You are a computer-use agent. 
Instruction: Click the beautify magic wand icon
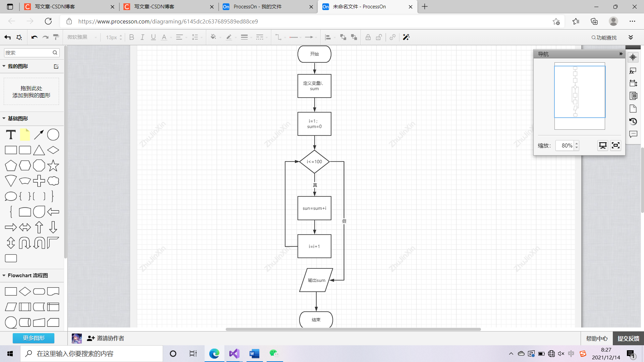pos(406,37)
